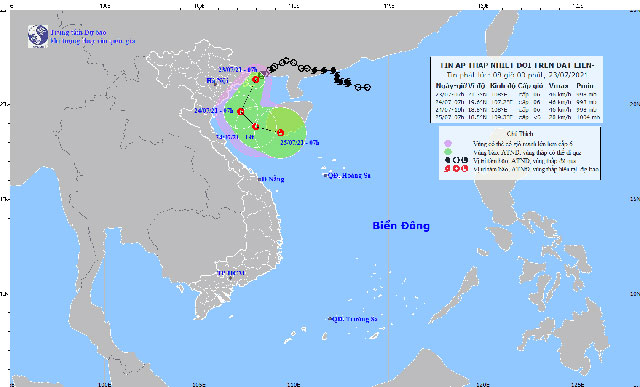Click the '24/07/21 - 07h' map label
The height and width of the screenshot is (387, 640).
(215, 111)
